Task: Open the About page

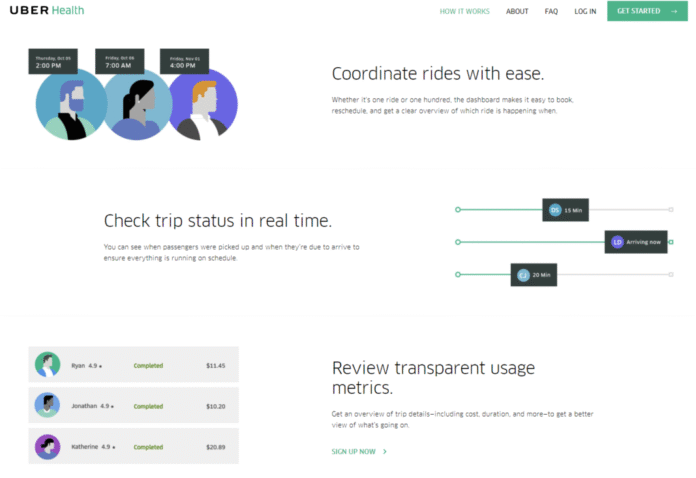Action: point(517,11)
